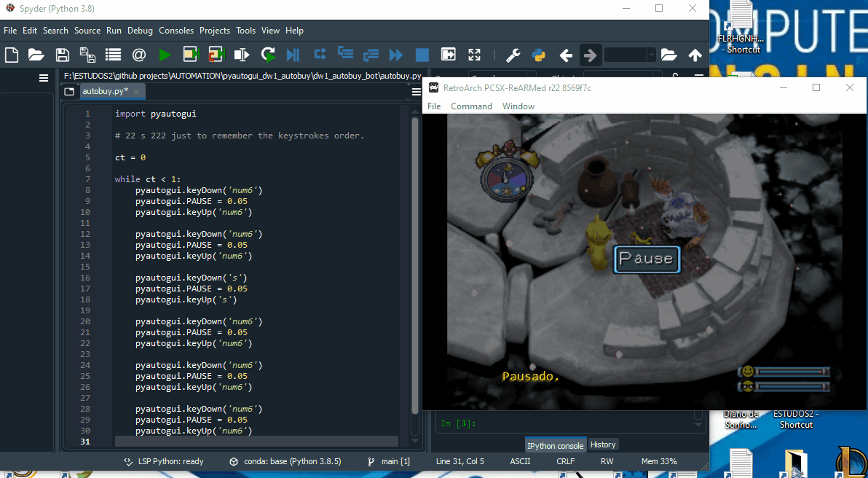The height and width of the screenshot is (478, 868).
Task: Click the Forward arrow in toolbar
Action: tap(591, 55)
